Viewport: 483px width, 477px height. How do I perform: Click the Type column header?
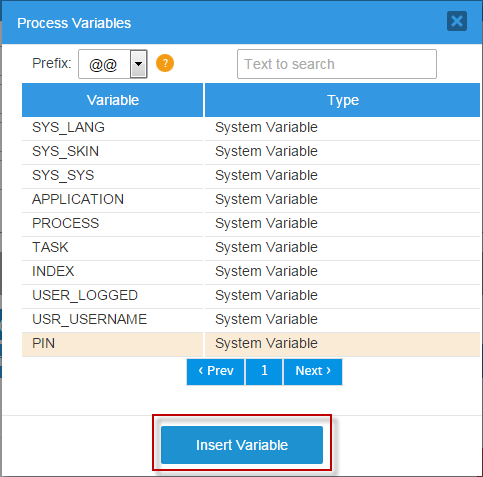(343, 100)
